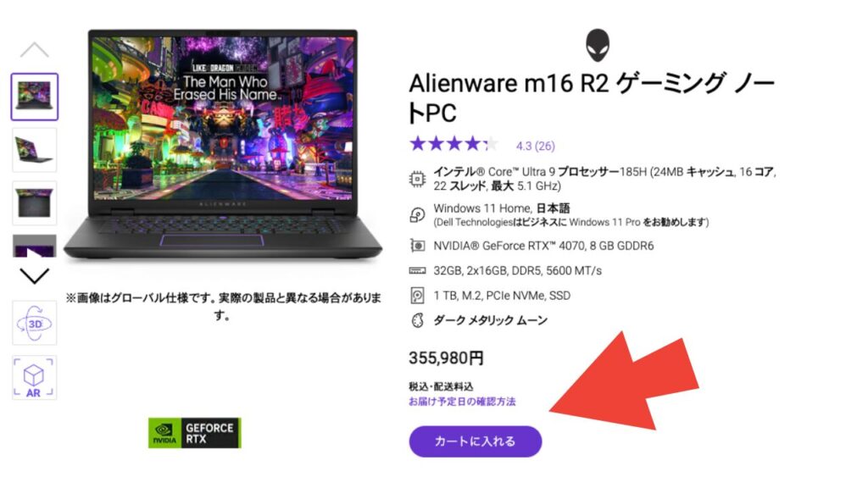Viewport: 868px width, 488px height.
Task: Open お届け予定日の確認方法 delivery link
Action: point(462,402)
